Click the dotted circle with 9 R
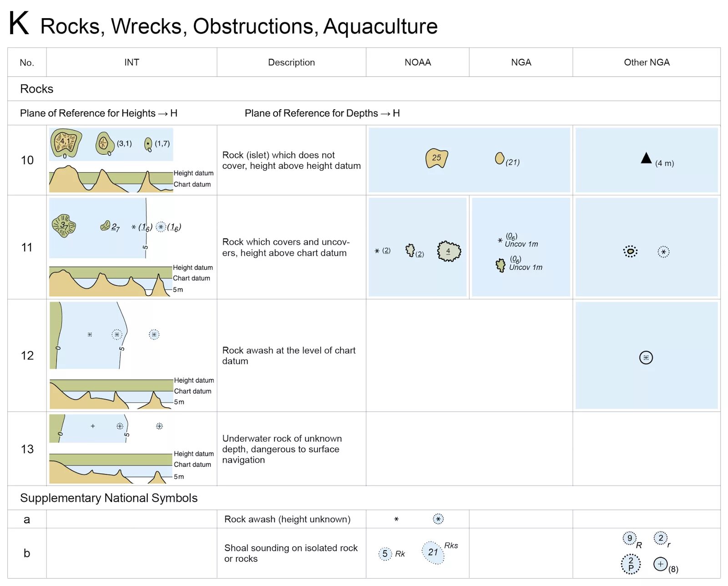The image size is (728, 586). (x=630, y=538)
